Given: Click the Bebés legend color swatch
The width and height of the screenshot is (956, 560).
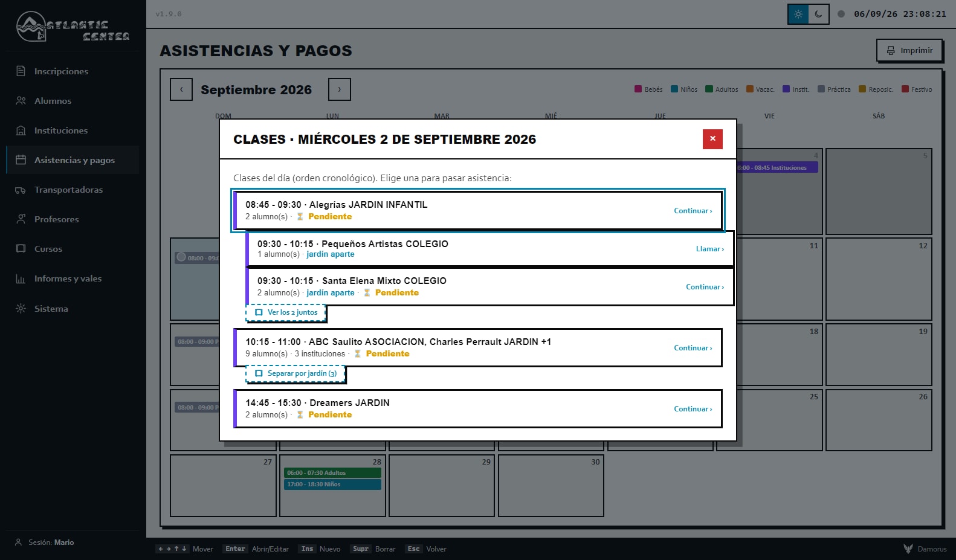Looking at the screenshot, I should [638, 89].
